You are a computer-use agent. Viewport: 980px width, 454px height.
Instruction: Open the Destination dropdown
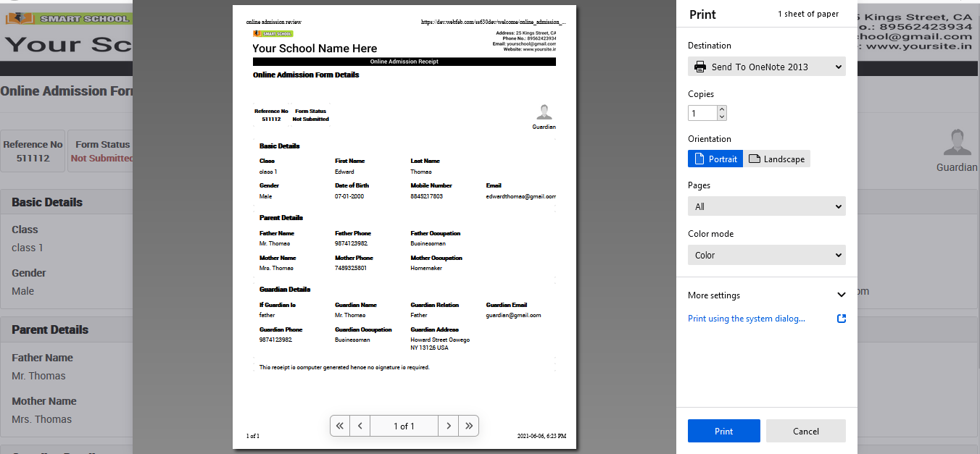click(766, 67)
